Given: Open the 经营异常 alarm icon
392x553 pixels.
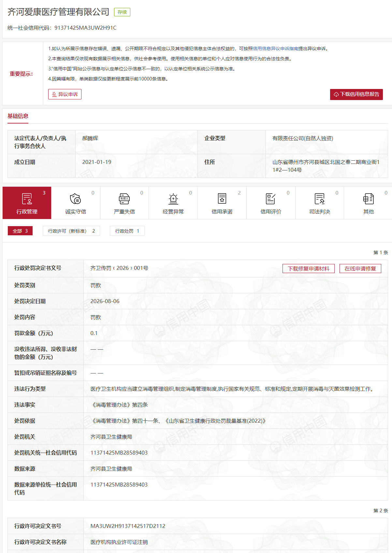Looking at the screenshot, I should point(173,198).
